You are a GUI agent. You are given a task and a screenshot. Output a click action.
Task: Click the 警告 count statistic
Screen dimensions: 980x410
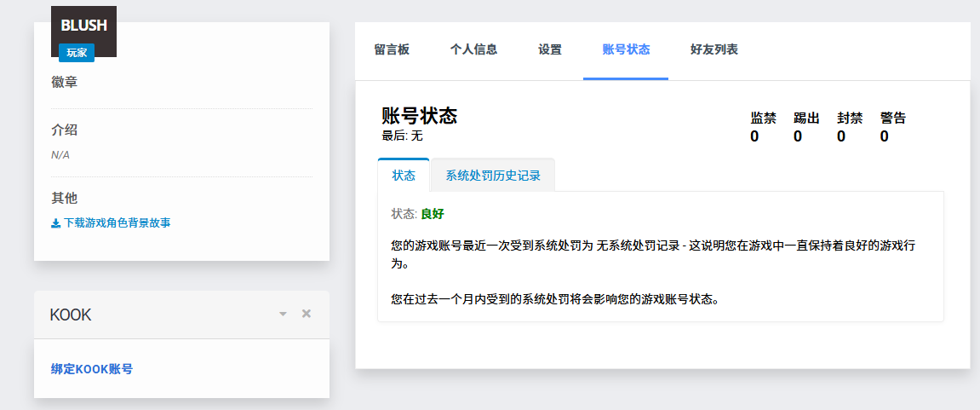(893, 128)
